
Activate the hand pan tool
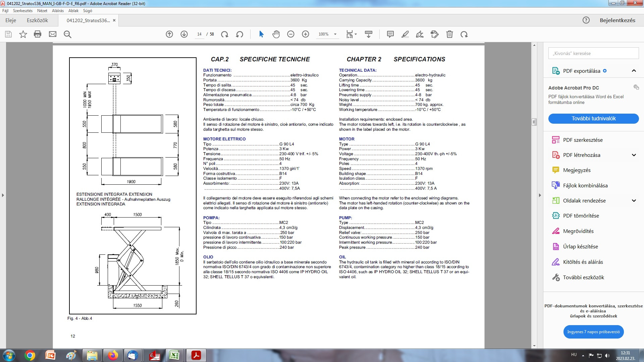[x=276, y=34]
